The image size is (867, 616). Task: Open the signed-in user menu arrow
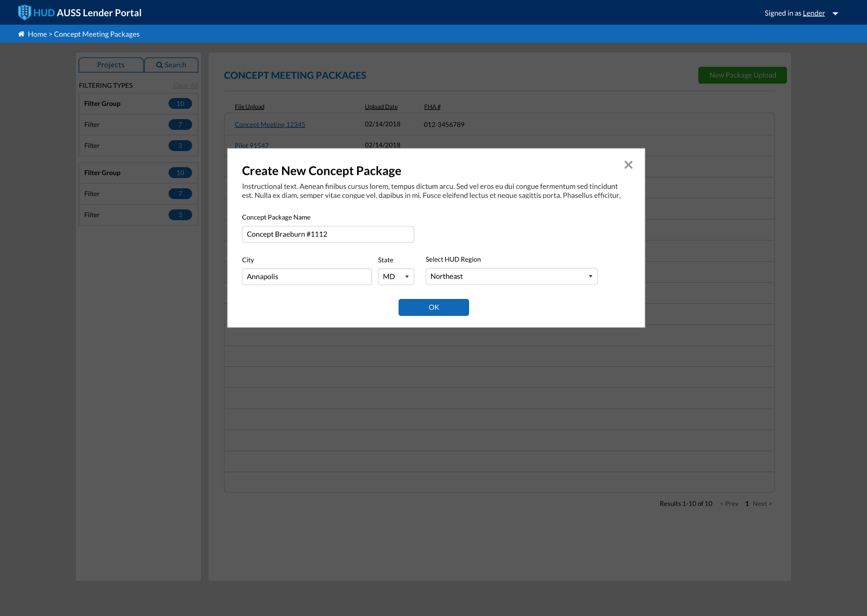835,13
